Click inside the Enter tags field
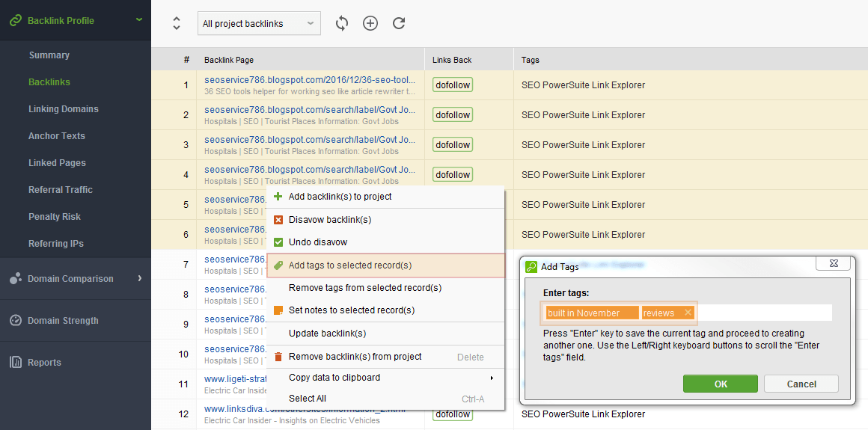The image size is (868, 430). 763,313
